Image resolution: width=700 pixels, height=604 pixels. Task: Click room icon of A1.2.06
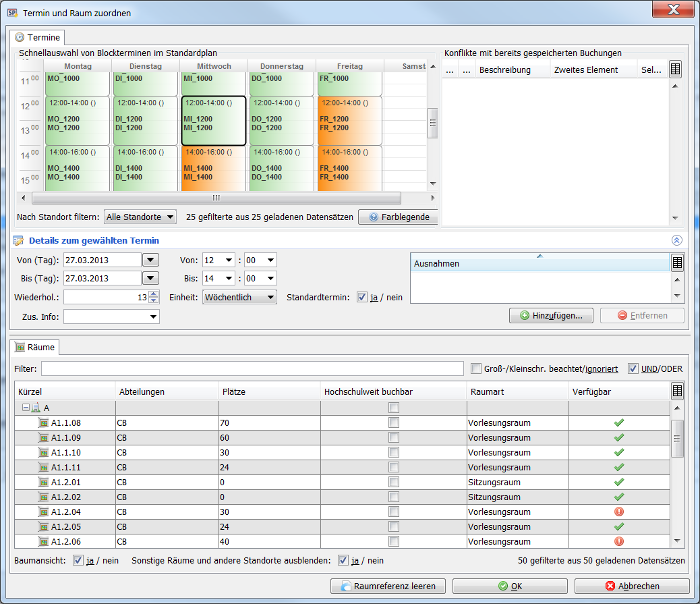43,542
